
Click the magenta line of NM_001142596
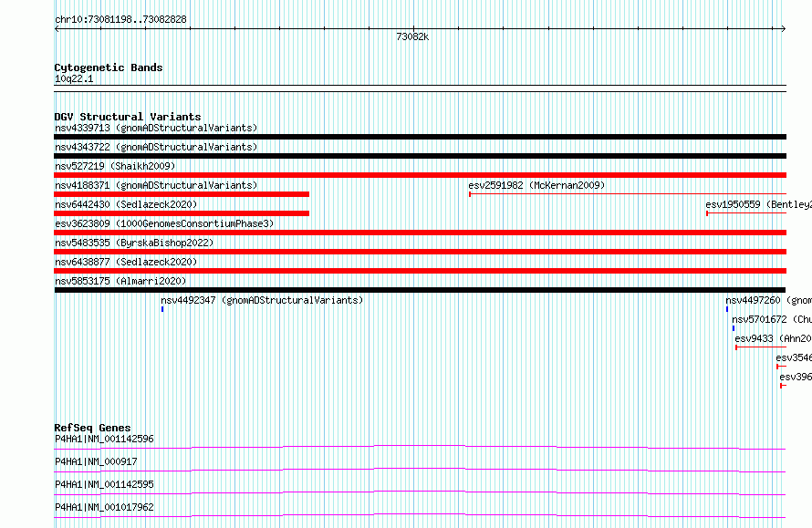point(420,447)
